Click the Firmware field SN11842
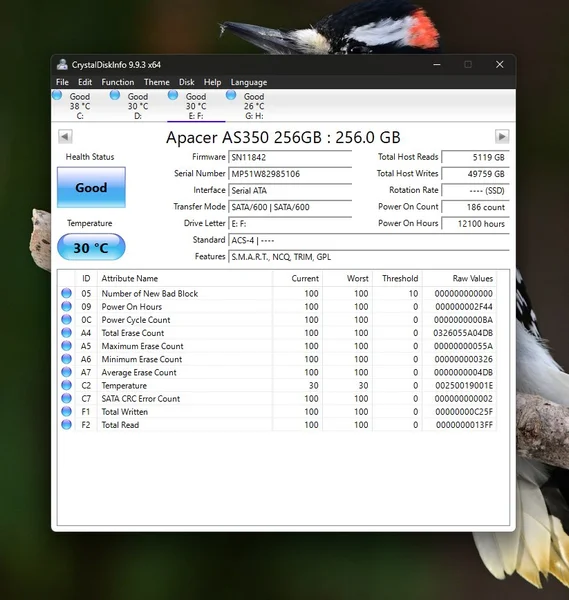 click(290, 157)
